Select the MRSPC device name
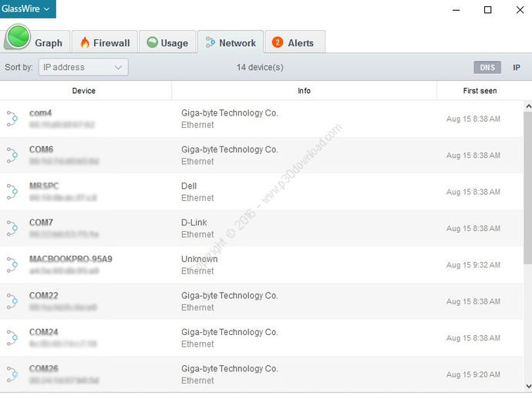The height and width of the screenshot is (399, 532). pyautogui.click(x=44, y=186)
